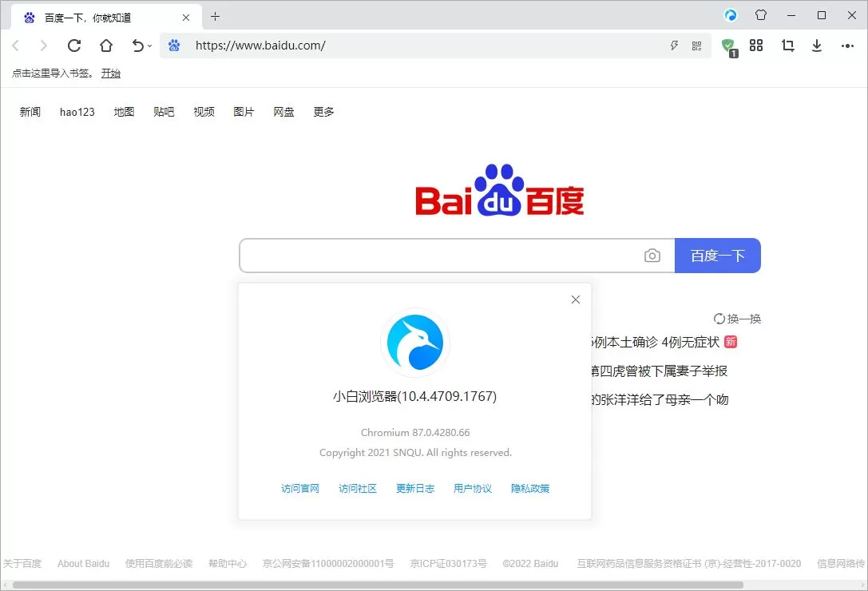This screenshot has height=591, width=868.
Task: Click the apps grid icon in toolbar
Action: pos(756,46)
